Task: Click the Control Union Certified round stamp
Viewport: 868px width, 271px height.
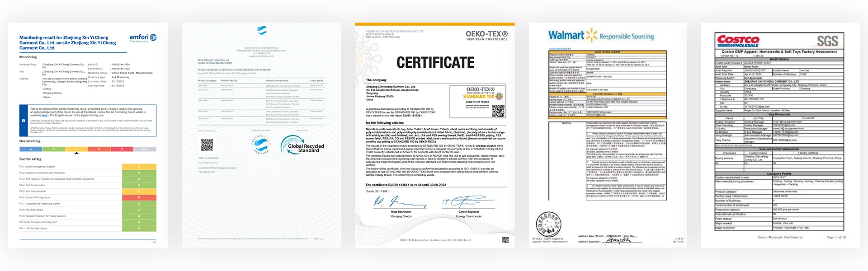Action: pyautogui.click(x=261, y=145)
